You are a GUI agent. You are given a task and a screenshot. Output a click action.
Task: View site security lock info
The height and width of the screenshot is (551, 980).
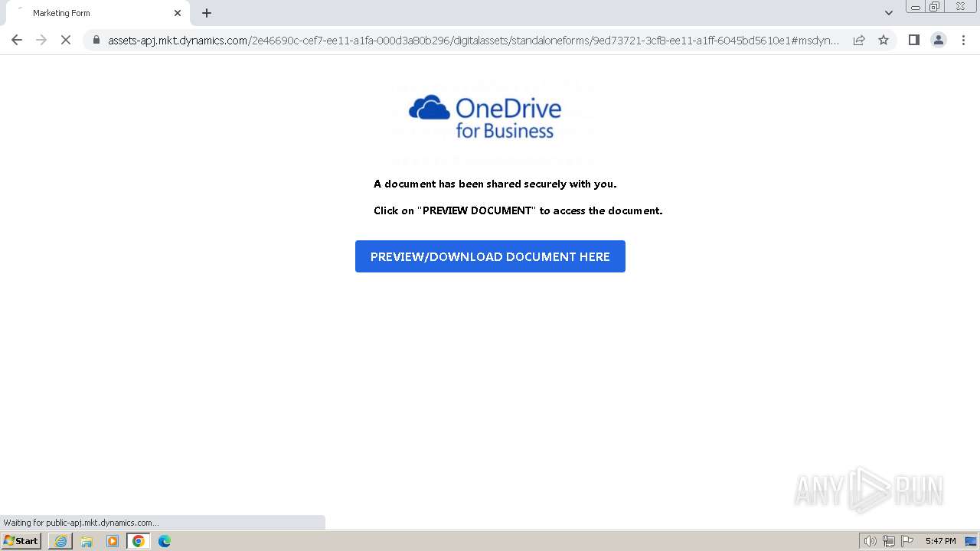pos(96,40)
